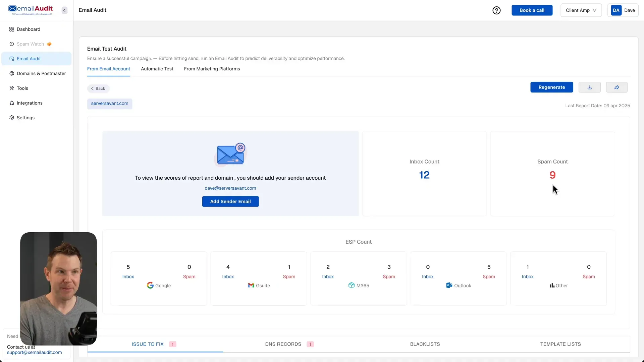The image size is (644, 362).
Task: Click Book a call button
Action: [x=532, y=10]
